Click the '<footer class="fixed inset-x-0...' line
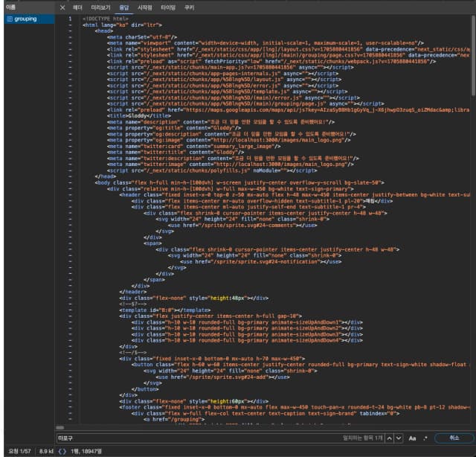The image size is (476, 457). (x=295, y=407)
